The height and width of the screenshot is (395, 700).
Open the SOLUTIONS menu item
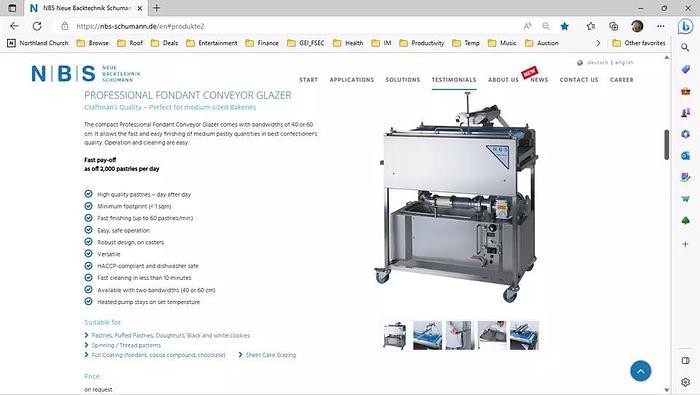[x=403, y=80]
